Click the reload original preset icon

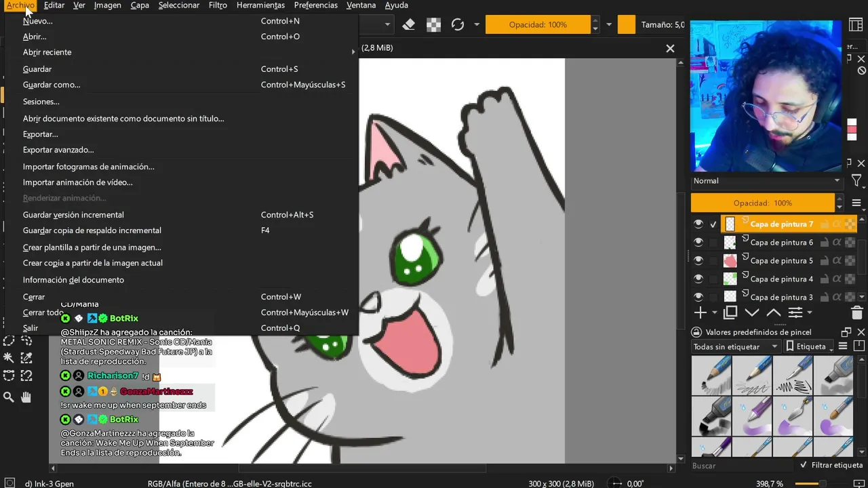[458, 24]
